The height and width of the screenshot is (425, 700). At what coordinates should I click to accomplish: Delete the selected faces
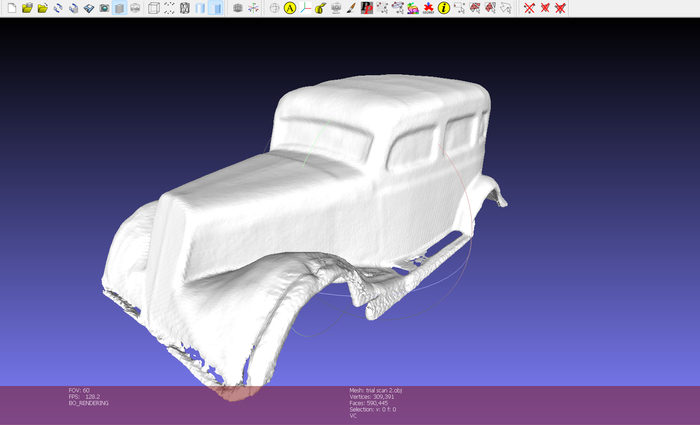545,8
